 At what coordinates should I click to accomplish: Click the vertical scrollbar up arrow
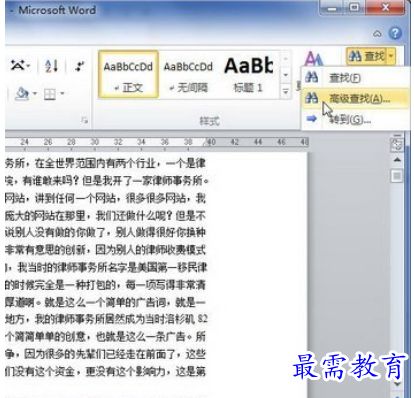tap(397, 160)
